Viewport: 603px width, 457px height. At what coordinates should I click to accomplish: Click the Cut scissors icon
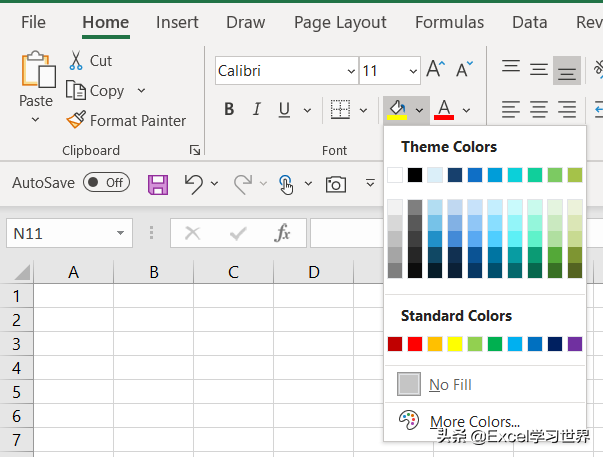(76, 61)
